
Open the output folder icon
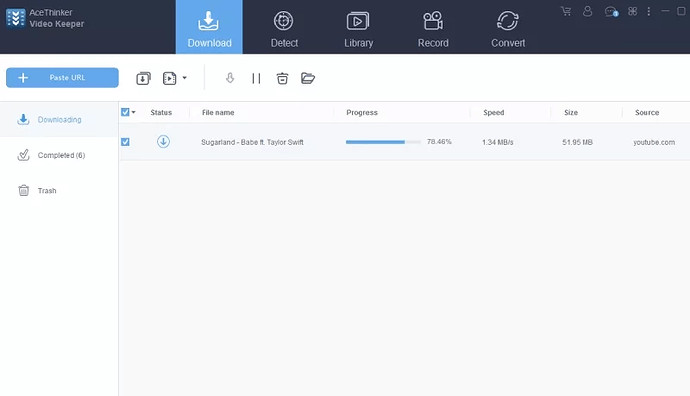click(308, 78)
